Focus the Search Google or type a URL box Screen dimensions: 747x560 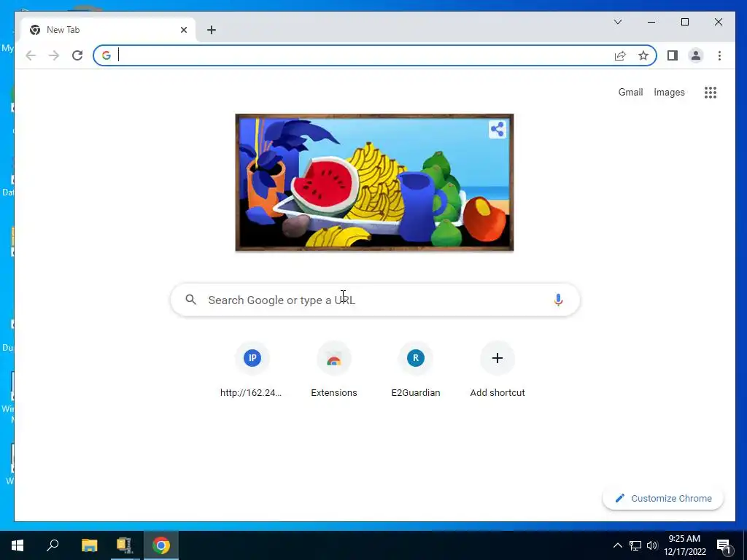375,300
